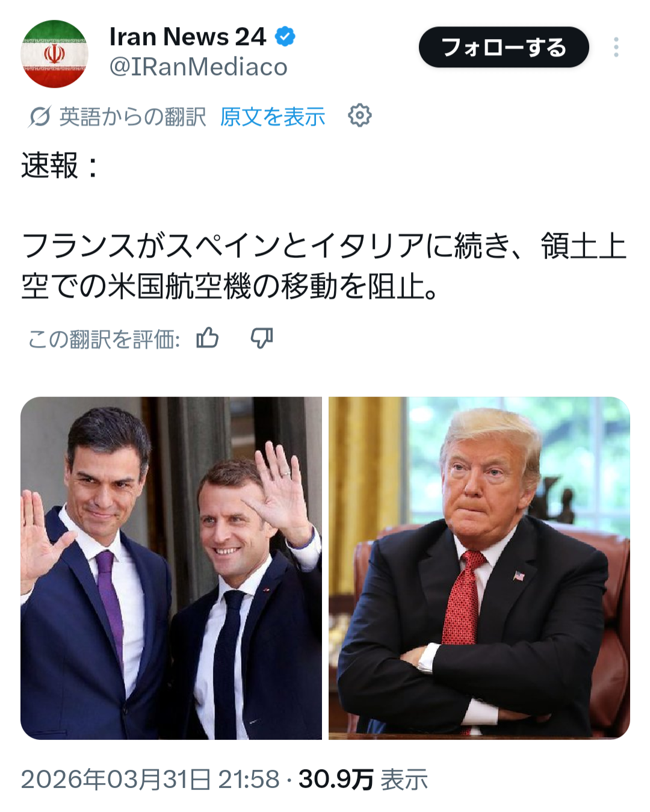The width and height of the screenshot is (650, 812).
Task: View the 30.9万 表示 view count
Action: pyautogui.click(x=363, y=779)
